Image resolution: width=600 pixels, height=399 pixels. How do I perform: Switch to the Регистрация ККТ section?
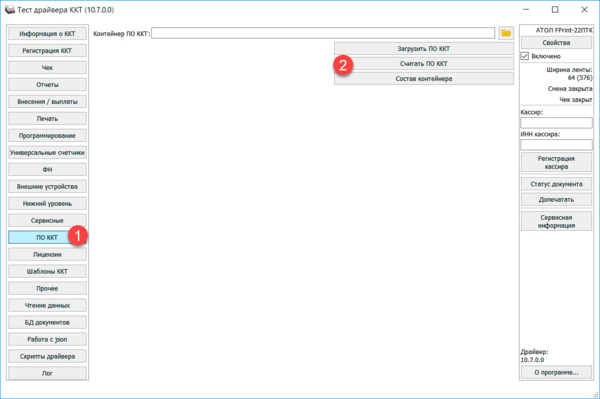click(47, 50)
